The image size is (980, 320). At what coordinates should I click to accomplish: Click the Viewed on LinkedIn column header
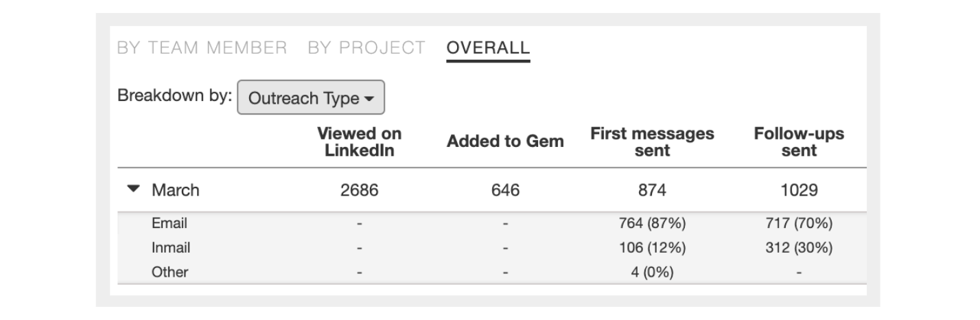[x=360, y=141]
